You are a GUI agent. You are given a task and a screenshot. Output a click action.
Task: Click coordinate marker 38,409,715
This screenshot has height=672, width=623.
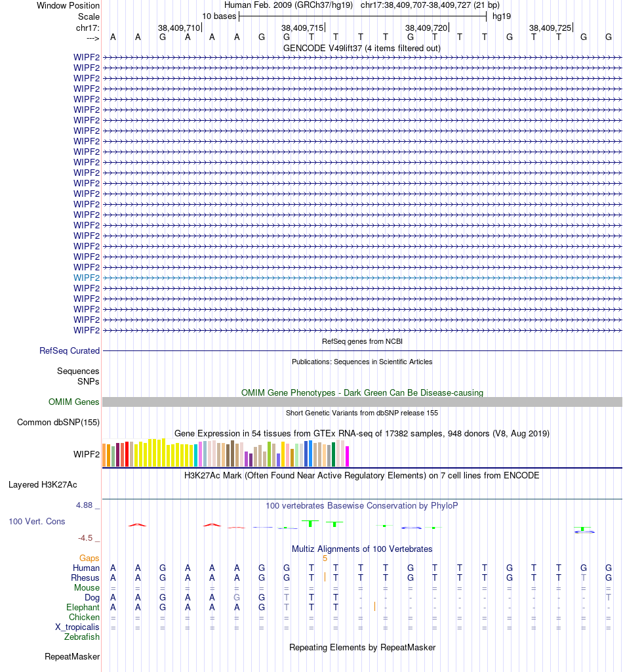[x=302, y=28]
